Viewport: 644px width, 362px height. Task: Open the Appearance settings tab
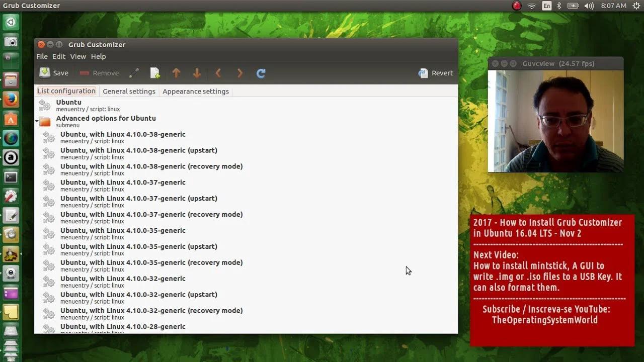[195, 91]
